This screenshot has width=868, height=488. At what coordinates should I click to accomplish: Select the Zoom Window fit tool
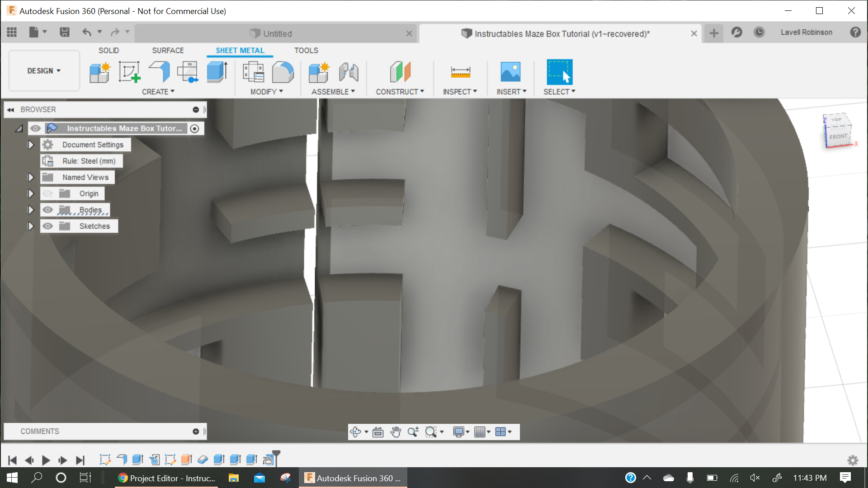(431, 432)
